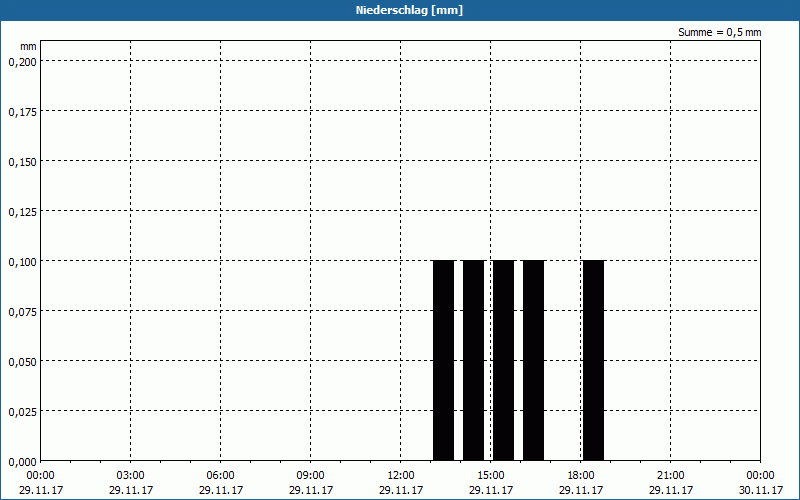Click the 'Summe = 0,5 mm' total label
The width and height of the screenshot is (800, 500).
pos(719,32)
